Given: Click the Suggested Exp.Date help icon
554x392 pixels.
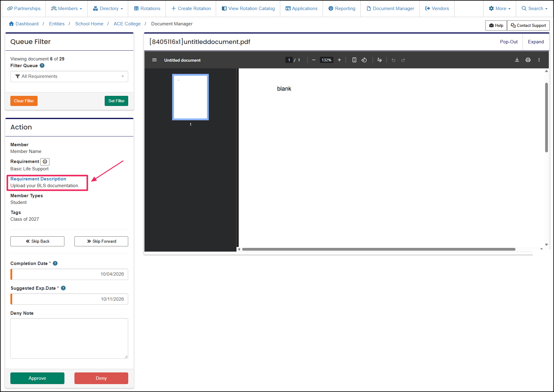Looking at the screenshot, I should click(x=63, y=288).
